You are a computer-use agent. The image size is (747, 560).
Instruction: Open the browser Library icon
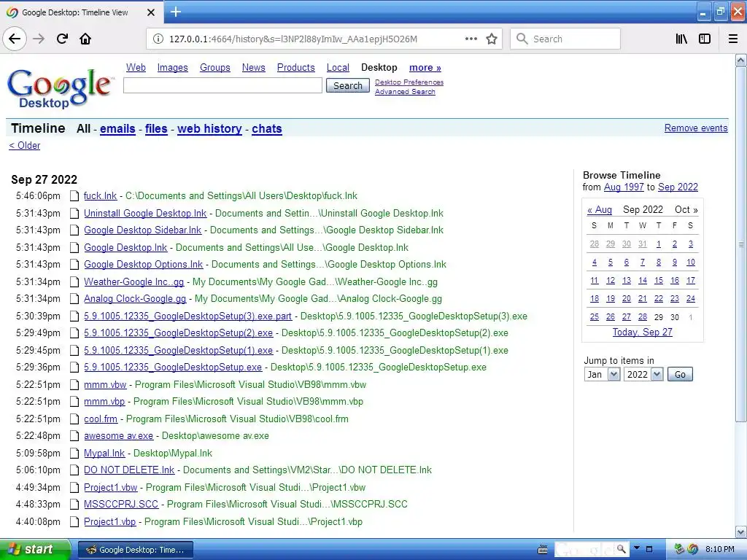click(x=681, y=39)
